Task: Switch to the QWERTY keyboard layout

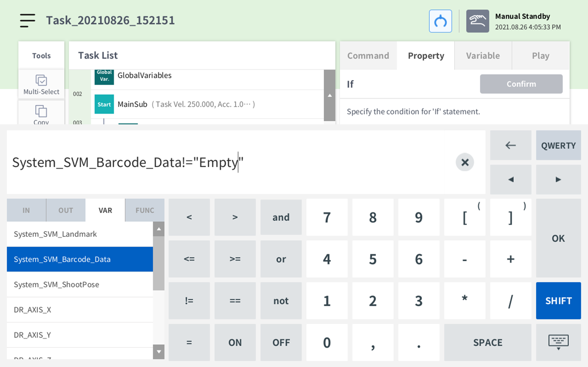Action: [x=558, y=145]
